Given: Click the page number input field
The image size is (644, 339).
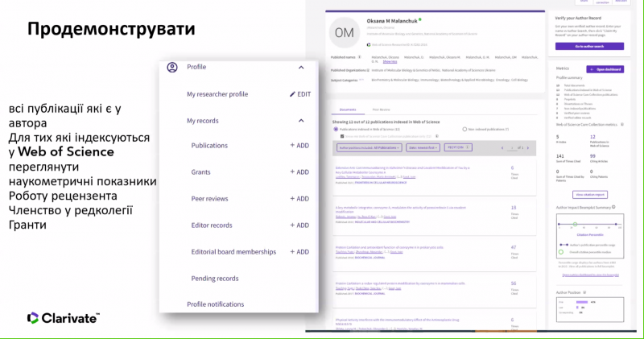Looking at the screenshot, I should click(512, 148).
